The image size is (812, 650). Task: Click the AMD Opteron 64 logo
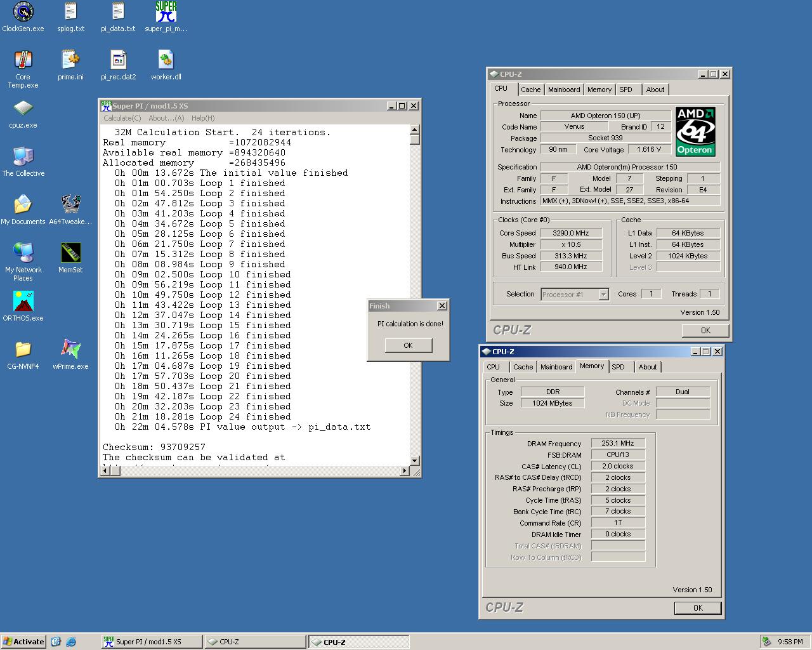tap(695, 131)
